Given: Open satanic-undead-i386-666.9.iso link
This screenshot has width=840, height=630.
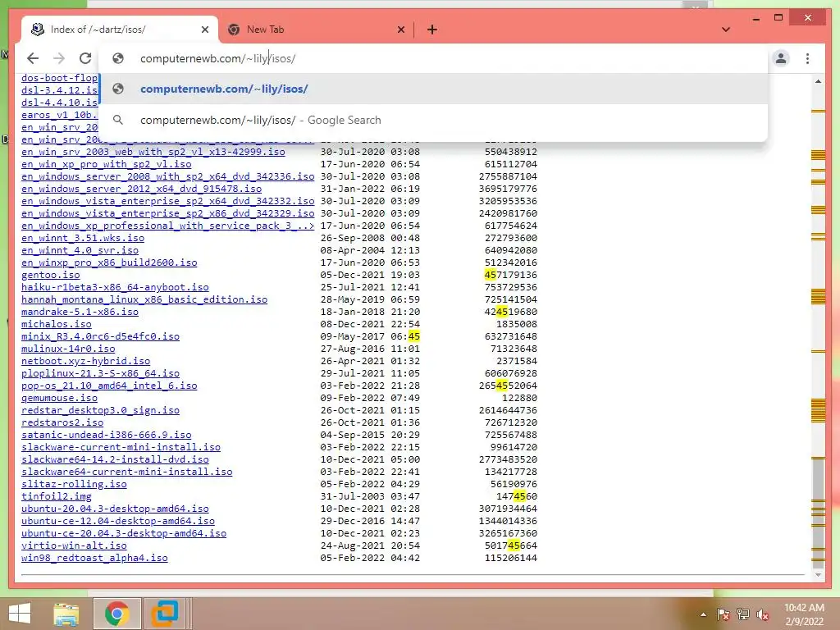Looking at the screenshot, I should 106,435.
